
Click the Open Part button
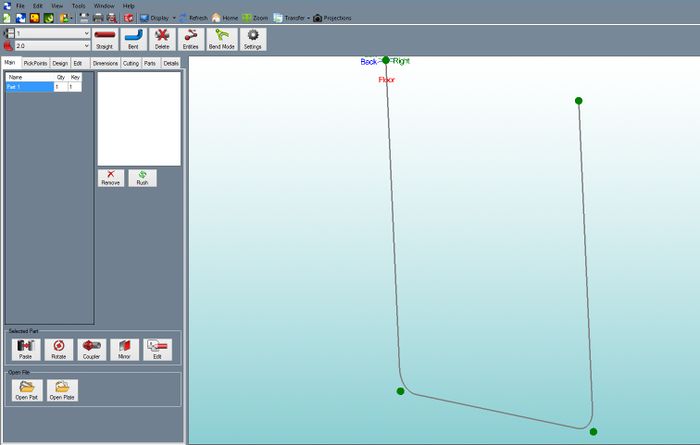(x=26, y=389)
